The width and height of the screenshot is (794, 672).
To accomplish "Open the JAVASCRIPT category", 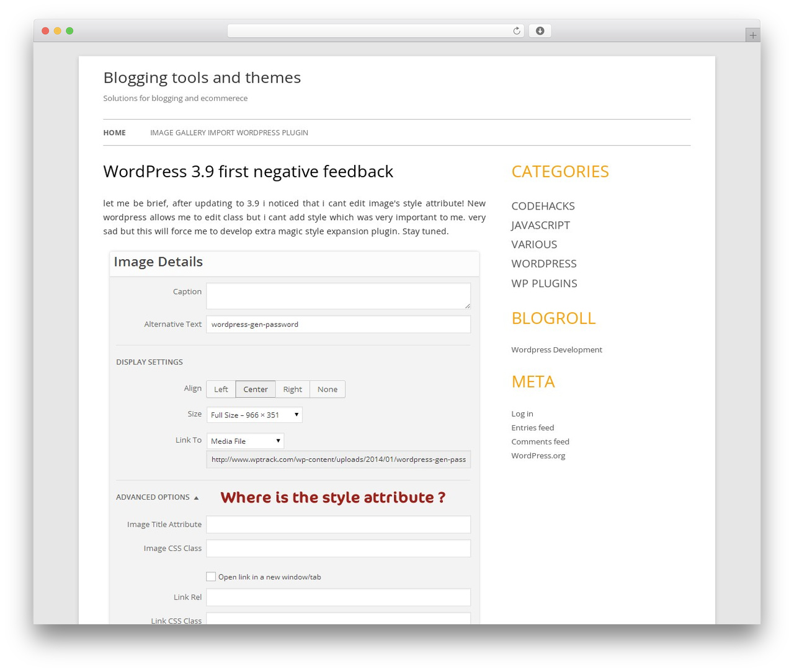I will click(540, 225).
